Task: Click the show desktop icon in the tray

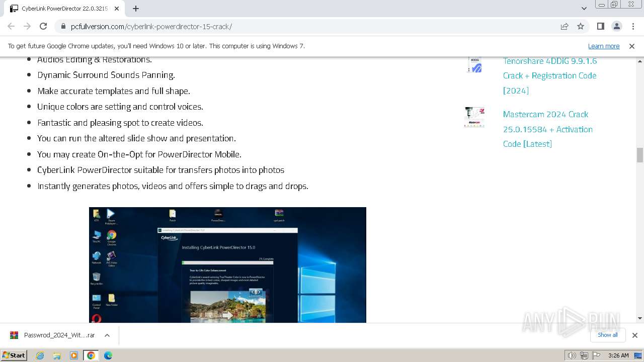Action: click(638, 355)
